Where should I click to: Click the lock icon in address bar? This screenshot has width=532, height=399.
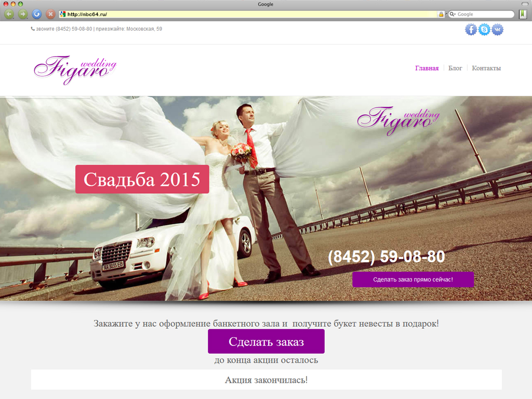[441, 14]
